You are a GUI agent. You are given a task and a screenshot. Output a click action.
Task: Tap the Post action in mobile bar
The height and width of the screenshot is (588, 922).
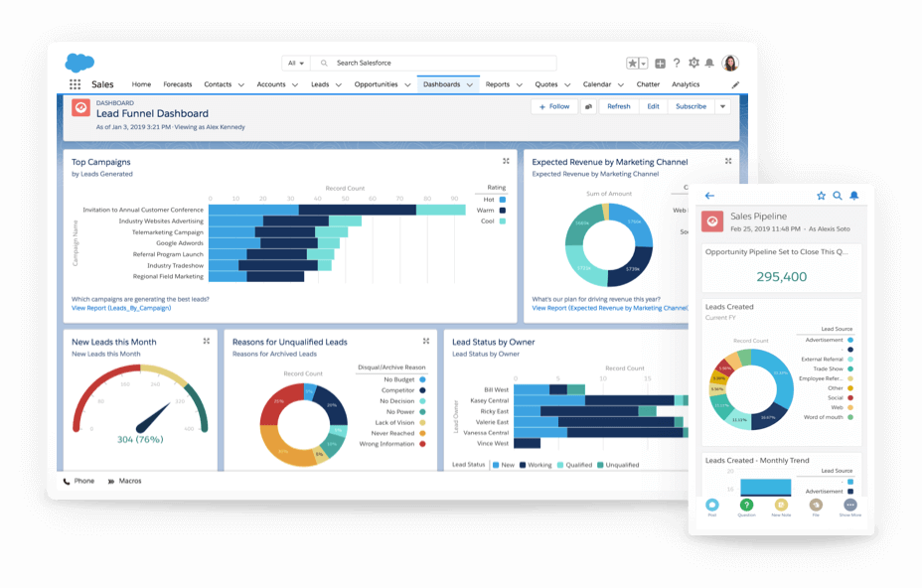(x=712, y=507)
